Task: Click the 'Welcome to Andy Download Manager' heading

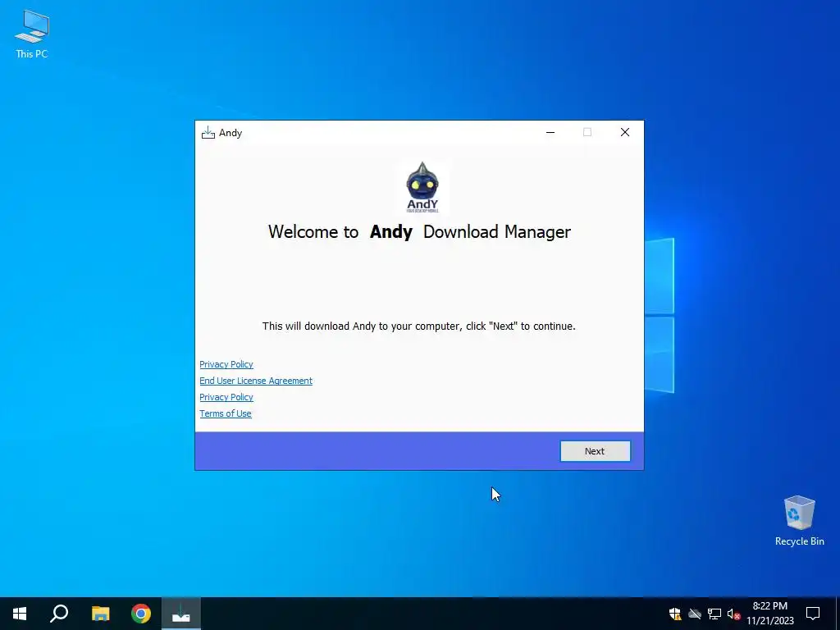Action: 419,232
